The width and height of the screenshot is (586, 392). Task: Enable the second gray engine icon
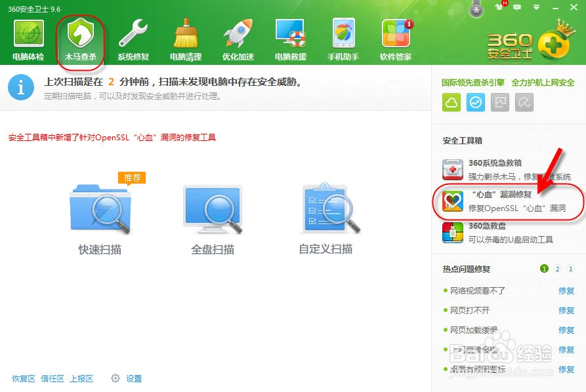tap(524, 102)
